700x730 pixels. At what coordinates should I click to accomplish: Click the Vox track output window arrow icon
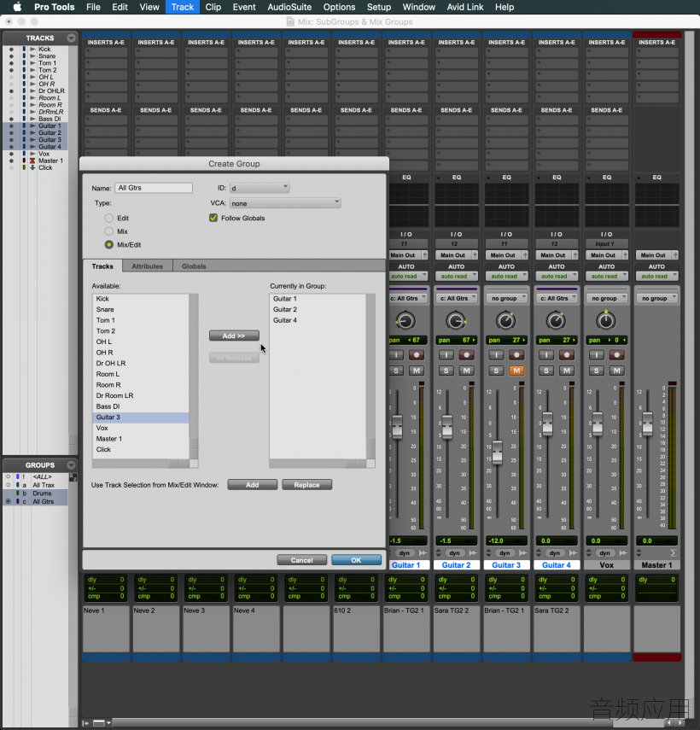tap(624, 553)
